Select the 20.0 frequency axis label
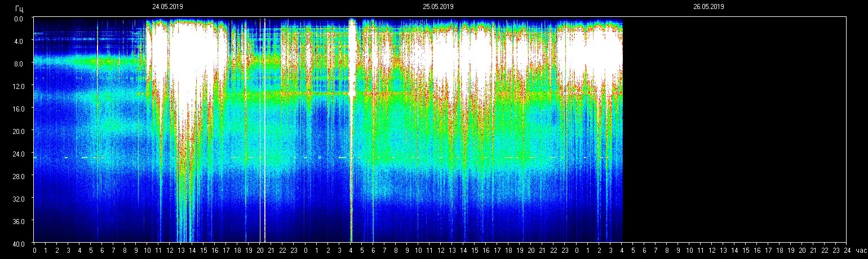The image size is (868, 259). coord(17,131)
